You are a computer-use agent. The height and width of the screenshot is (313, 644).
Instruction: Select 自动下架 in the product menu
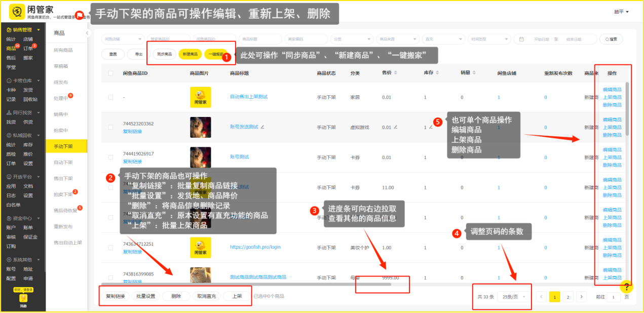[63, 163]
